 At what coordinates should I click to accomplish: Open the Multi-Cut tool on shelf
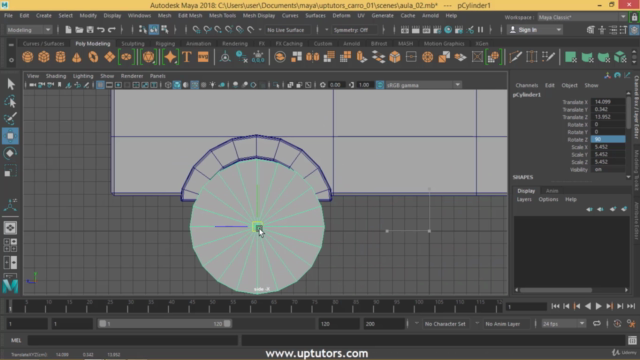[x=515, y=57]
